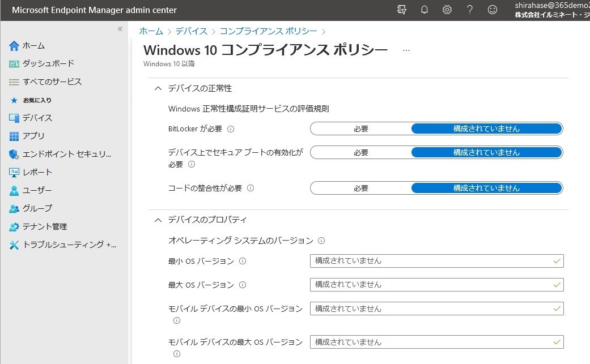Click the ユーザー person icon
This screenshot has width=590, height=364.
click(14, 190)
